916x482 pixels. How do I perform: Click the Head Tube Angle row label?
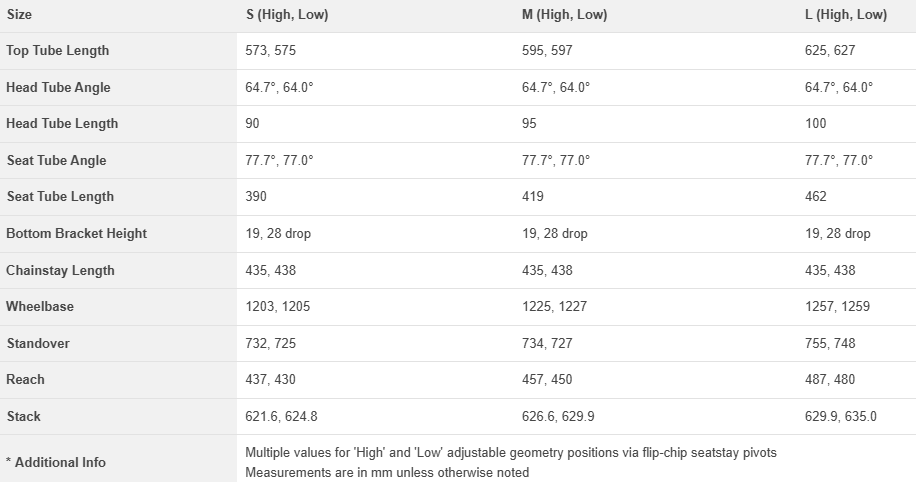pos(58,88)
